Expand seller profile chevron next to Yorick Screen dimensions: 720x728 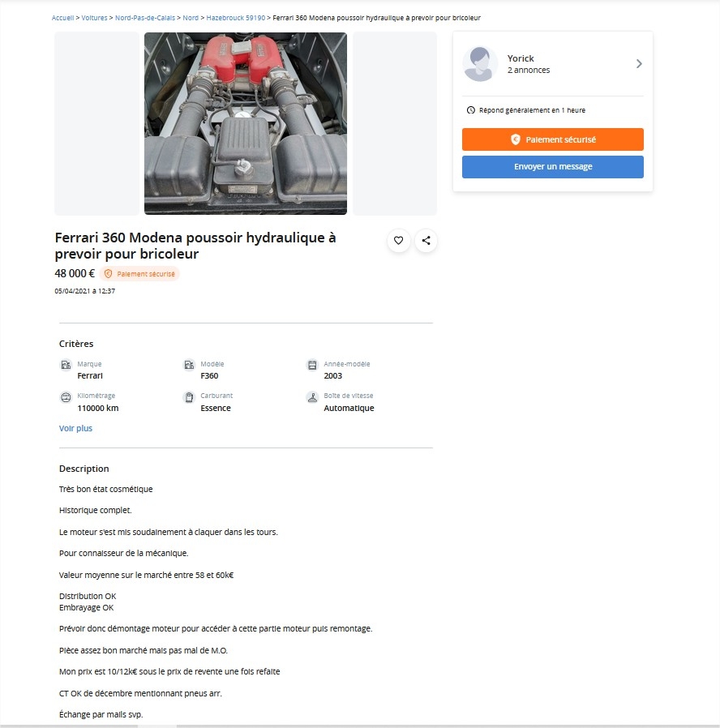[x=639, y=63]
